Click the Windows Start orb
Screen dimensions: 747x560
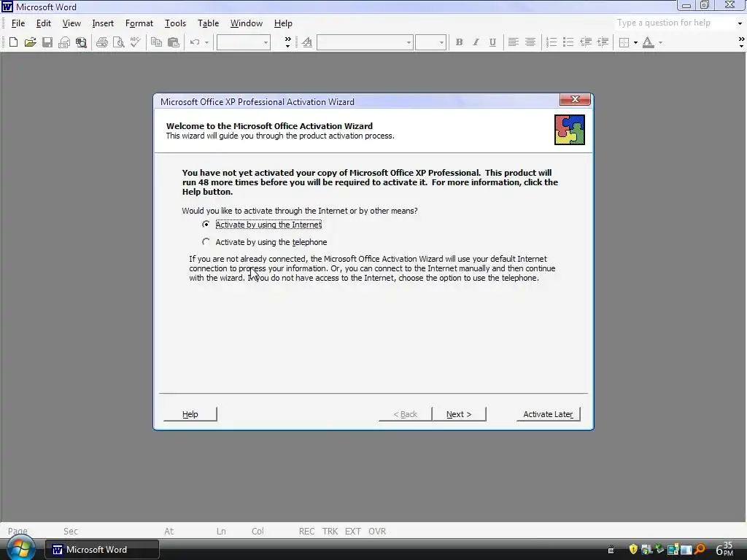coord(20,548)
